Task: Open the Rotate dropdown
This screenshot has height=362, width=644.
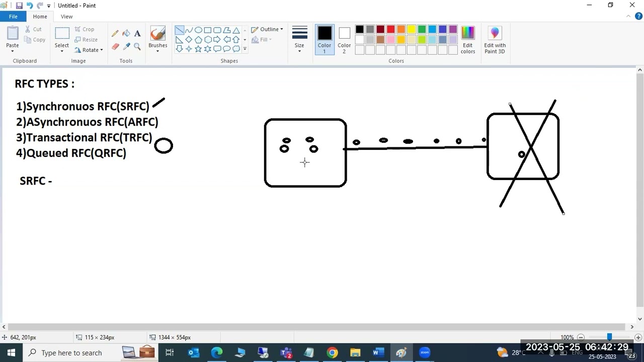Action: point(89,50)
